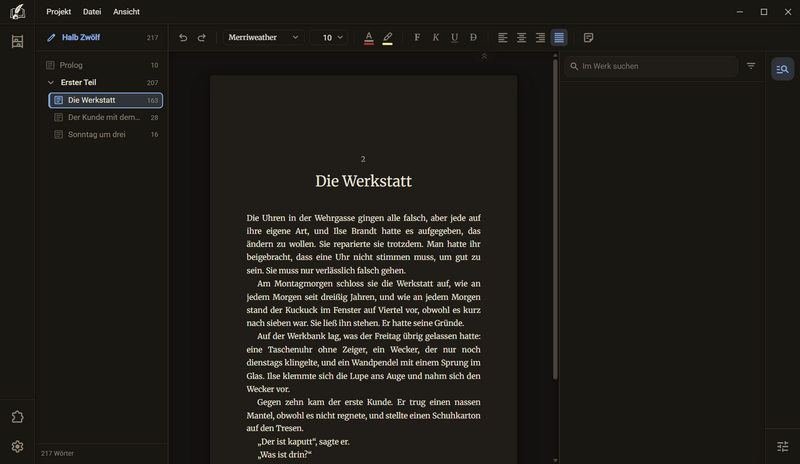The height and width of the screenshot is (464, 800).
Task: Undo the last edit
Action: point(183,37)
